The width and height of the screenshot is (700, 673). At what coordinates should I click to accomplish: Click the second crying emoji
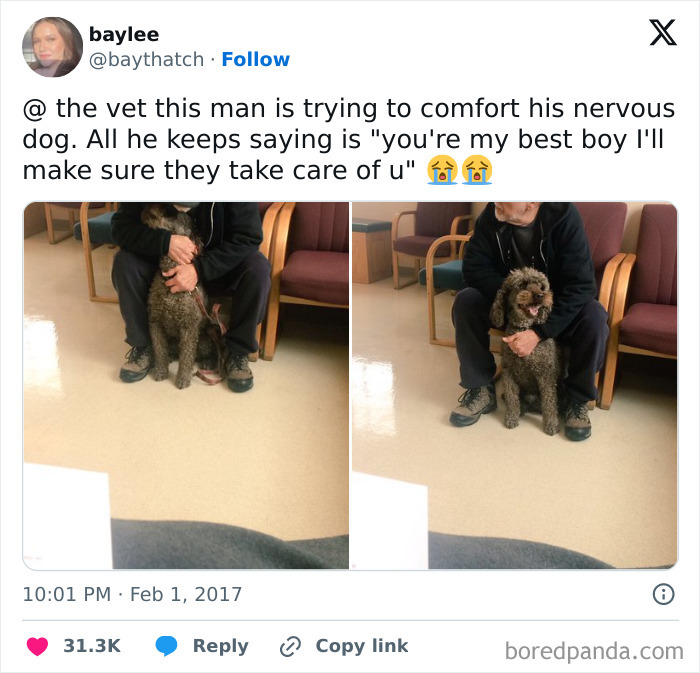click(477, 170)
